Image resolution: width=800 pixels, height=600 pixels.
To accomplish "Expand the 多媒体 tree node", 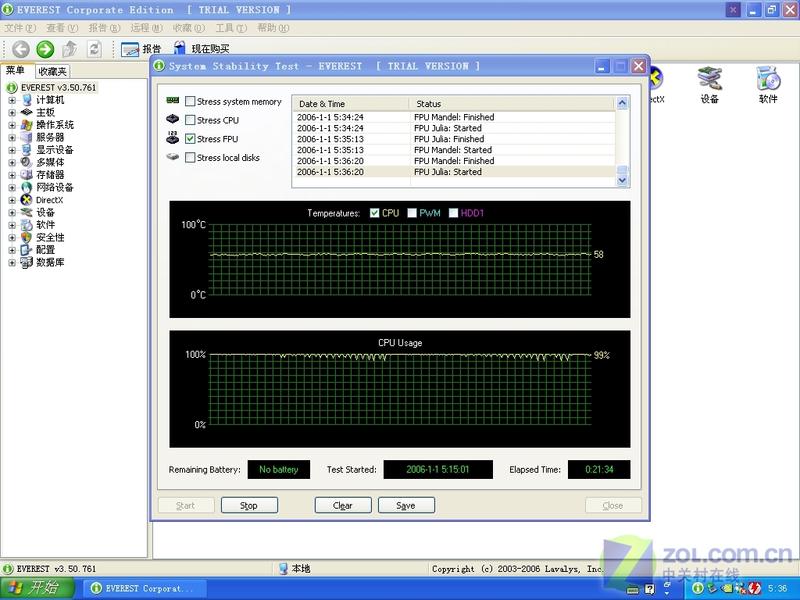I will point(12,162).
